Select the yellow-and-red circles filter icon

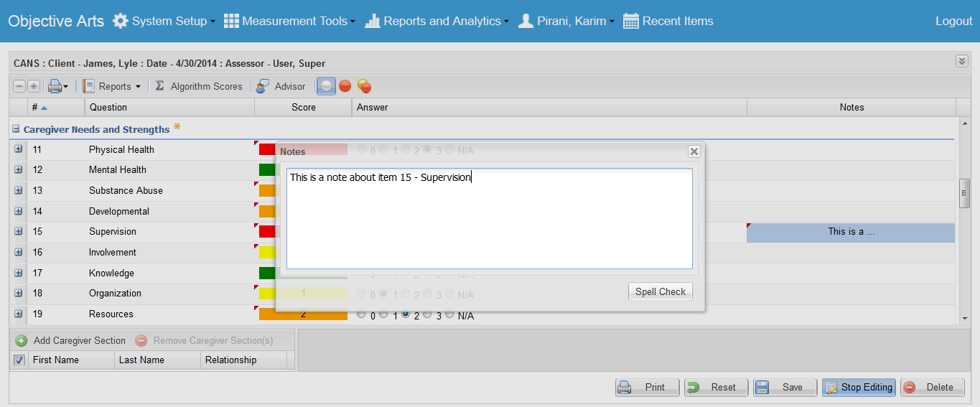[x=365, y=86]
